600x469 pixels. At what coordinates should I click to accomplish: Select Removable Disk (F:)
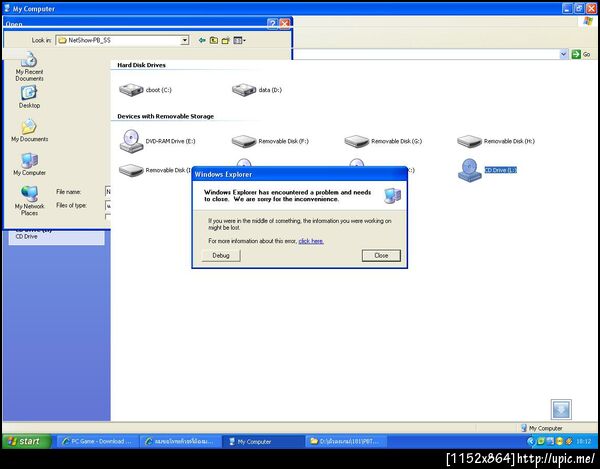[270, 141]
